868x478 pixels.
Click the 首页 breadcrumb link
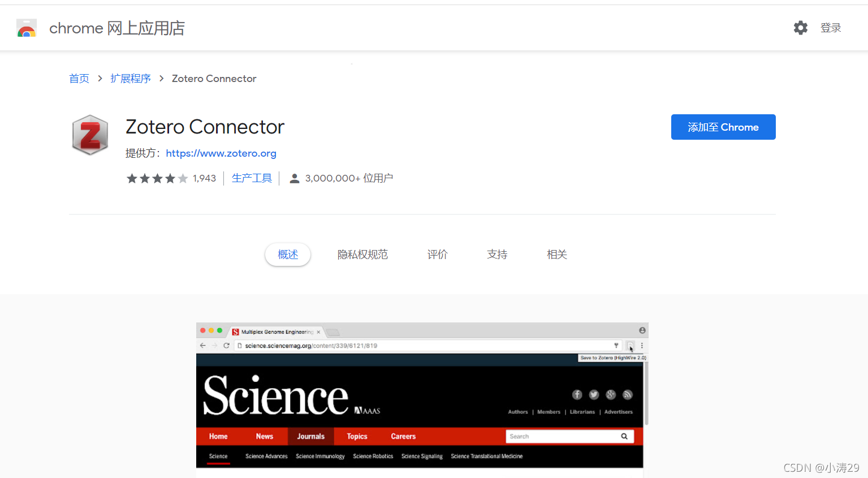79,78
